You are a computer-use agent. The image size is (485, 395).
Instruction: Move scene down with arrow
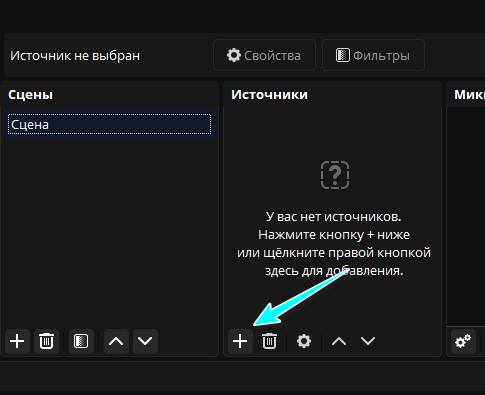click(x=145, y=341)
